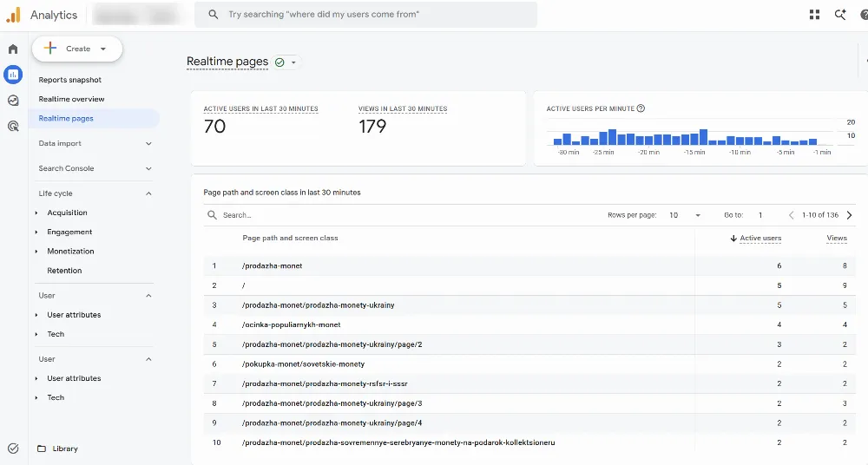Click Page path and screen class column header
868x465 pixels.
click(x=290, y=238)
